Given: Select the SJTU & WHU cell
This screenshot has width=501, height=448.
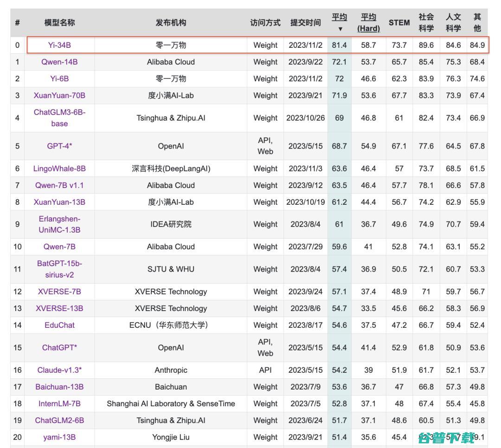Looking at the screenshot, I should tap(171, 269).
